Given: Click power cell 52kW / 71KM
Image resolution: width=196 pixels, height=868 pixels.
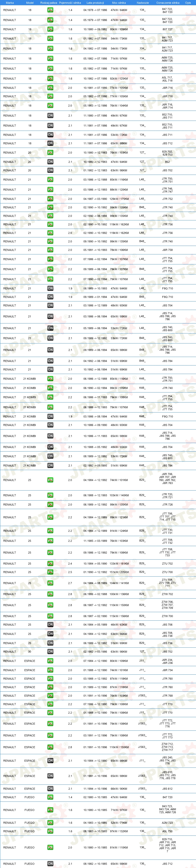Looking at the screenshot, I should (x=119, y=822).
